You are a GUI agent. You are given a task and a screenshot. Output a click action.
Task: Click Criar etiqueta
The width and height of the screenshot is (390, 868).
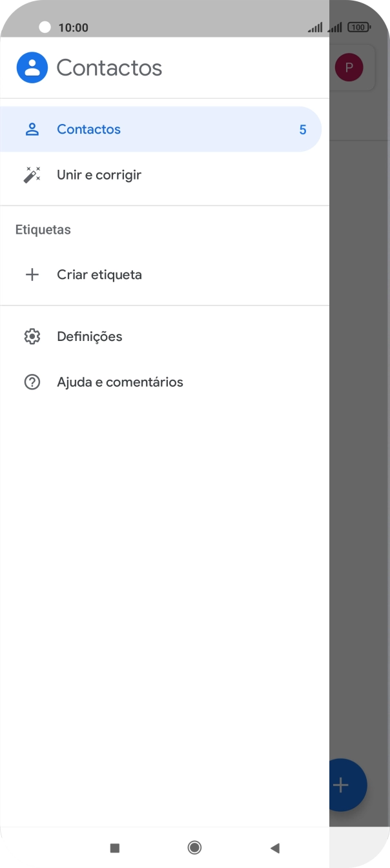coord(99,274)
